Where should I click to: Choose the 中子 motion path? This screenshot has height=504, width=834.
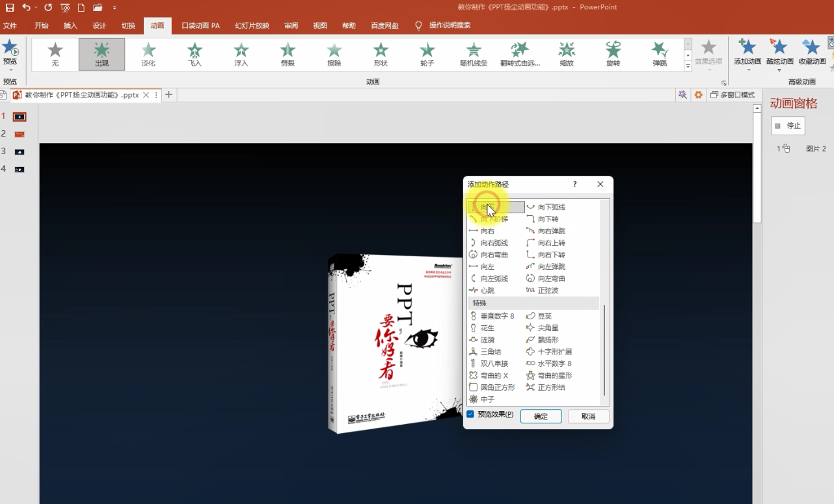pos(482,399)
